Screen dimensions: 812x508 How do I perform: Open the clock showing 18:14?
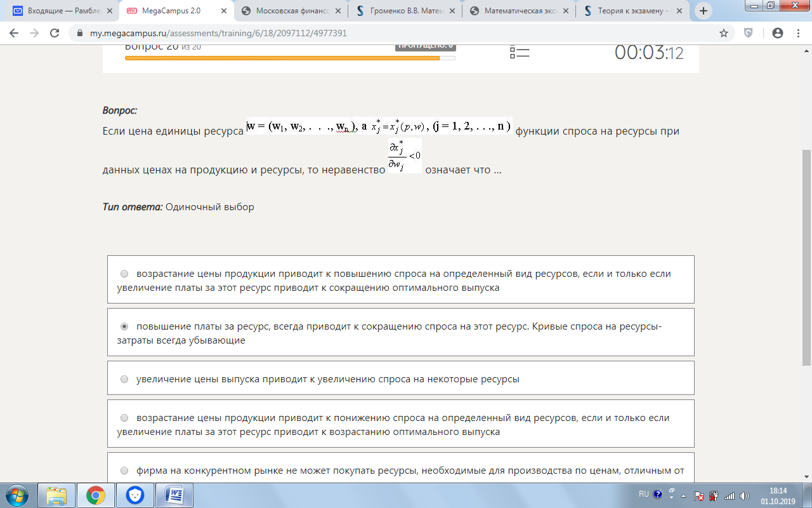[x=778, y=496]
